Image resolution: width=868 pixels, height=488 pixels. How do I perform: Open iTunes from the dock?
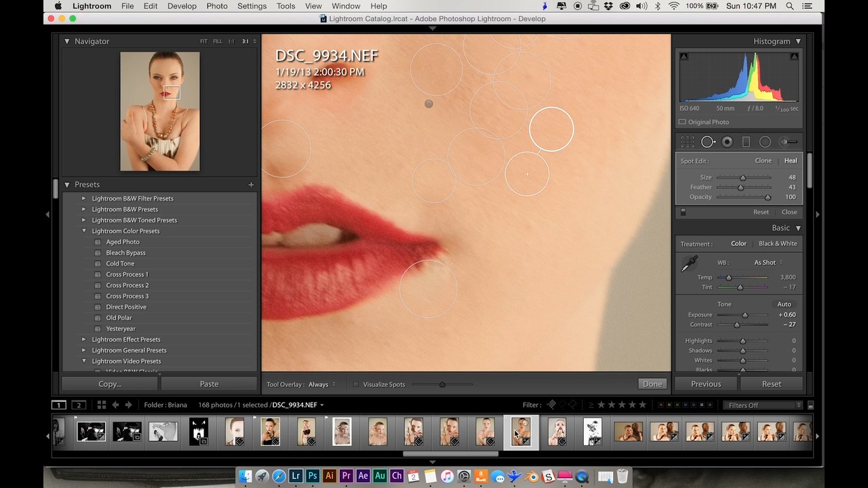pos(447,476)
